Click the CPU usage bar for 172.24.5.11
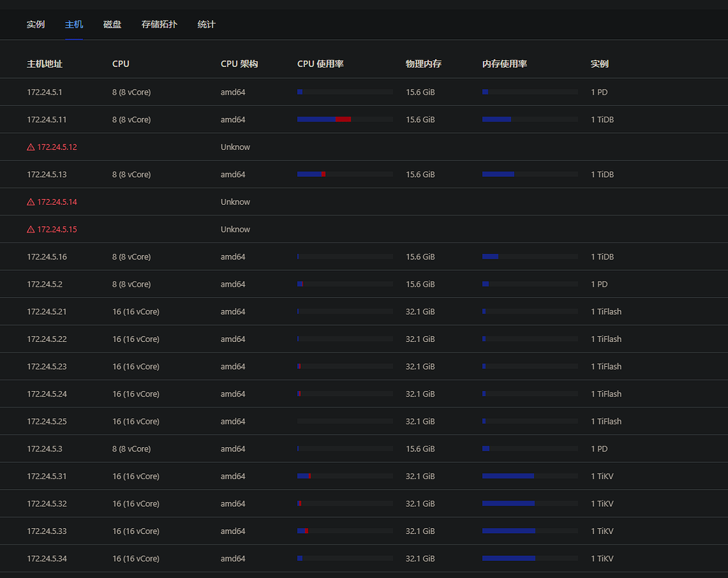 coord(344,119)
